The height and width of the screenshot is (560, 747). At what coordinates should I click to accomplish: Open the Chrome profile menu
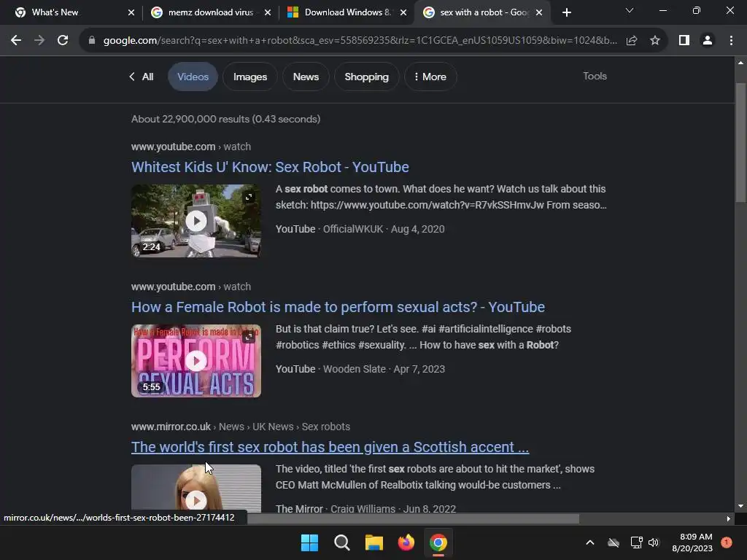pyautogui.click(x=708, y=41)
